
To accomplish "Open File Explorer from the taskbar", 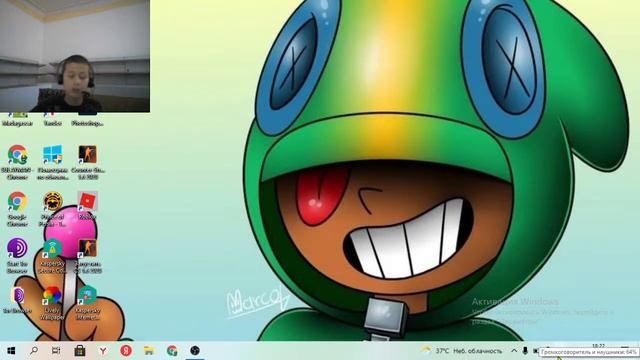I will [x=149, y=351].
